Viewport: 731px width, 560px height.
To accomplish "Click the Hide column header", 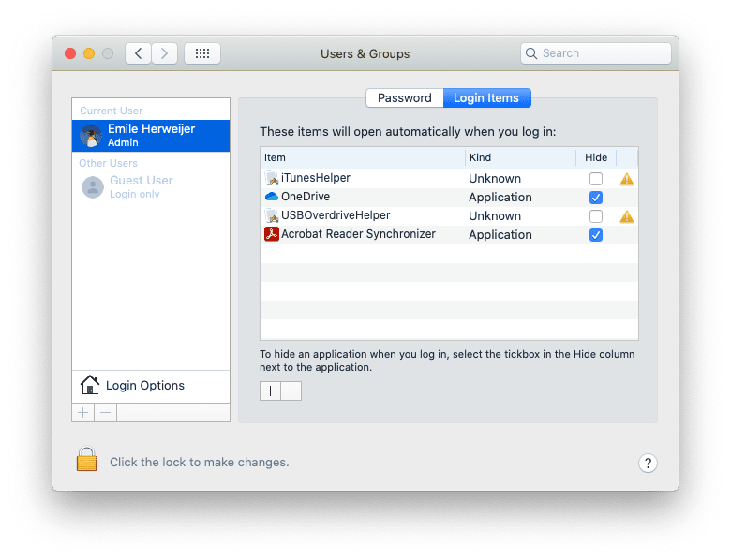I will pyautogui.click(x=596, y=158).
